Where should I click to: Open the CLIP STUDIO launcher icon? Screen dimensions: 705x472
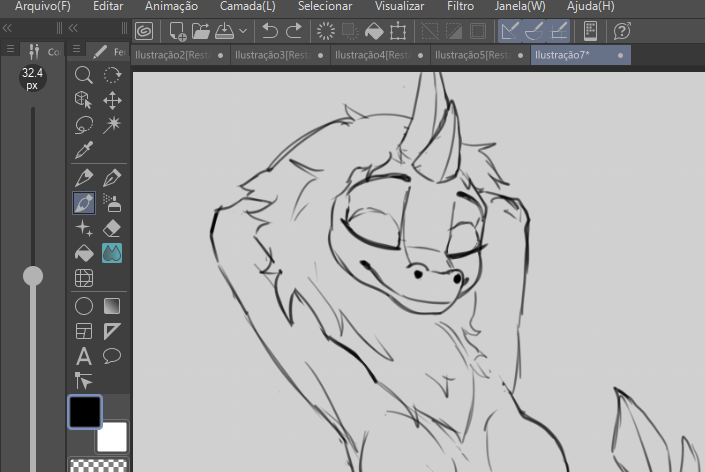coord(144,31)
